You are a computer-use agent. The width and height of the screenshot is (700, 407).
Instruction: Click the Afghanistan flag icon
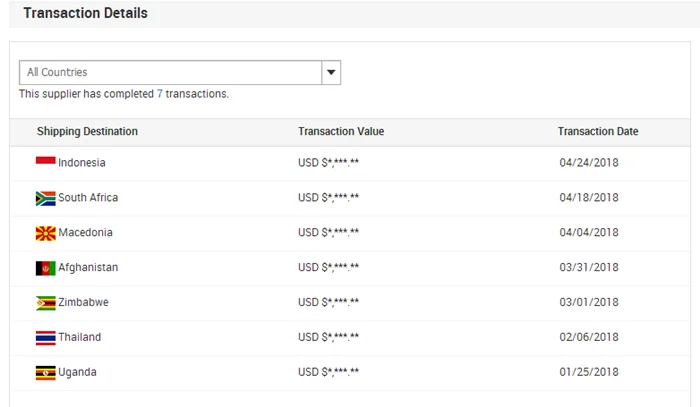(45, 268)
